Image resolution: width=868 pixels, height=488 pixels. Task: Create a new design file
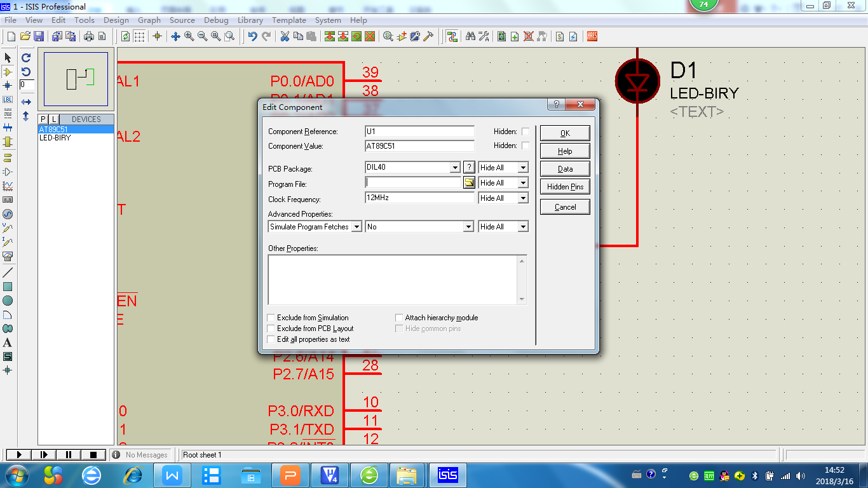tap(11, 36)
